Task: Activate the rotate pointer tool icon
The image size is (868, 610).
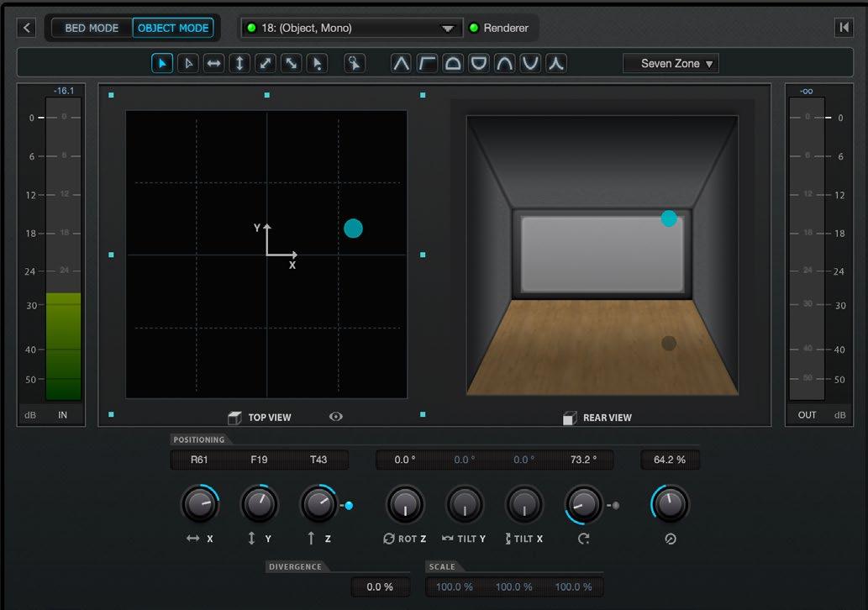Action: (x=355, y=64)
